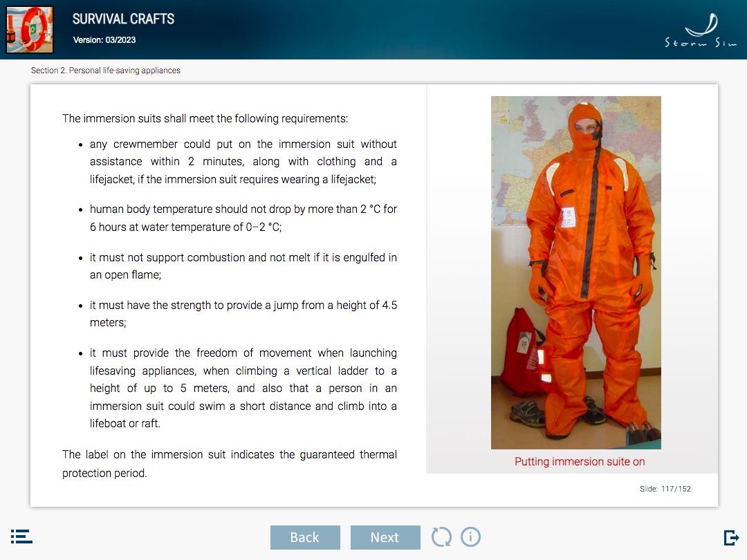Click the bullet about not supporting combustion

coord(243,265)
